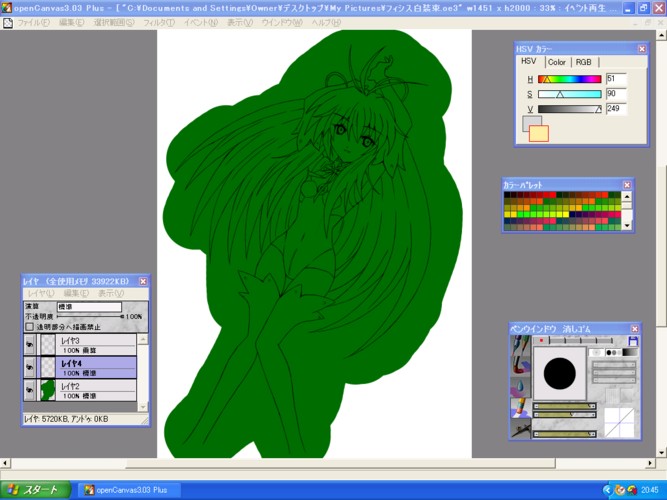Choose the three-dot brush density icon
667x500 pixels.
[x=613, y=352]
